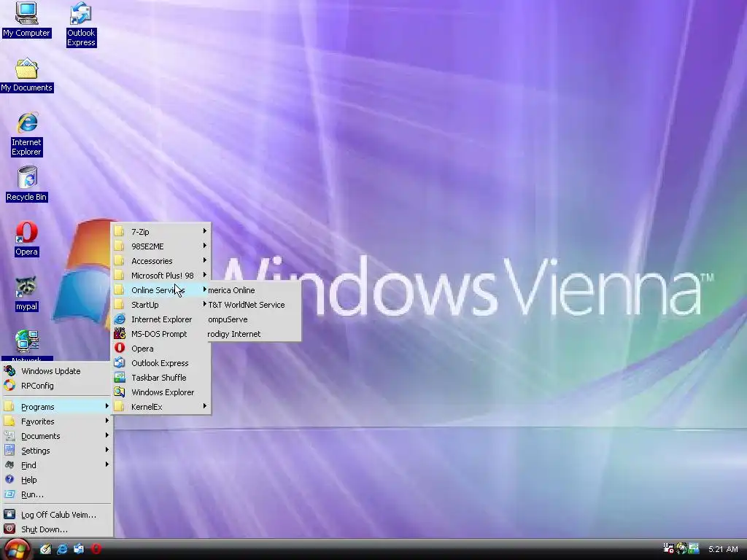The width and height of the screenshot is (747, 560).
Task: Choose Run... from Start menu
Action: pos(57,494)
